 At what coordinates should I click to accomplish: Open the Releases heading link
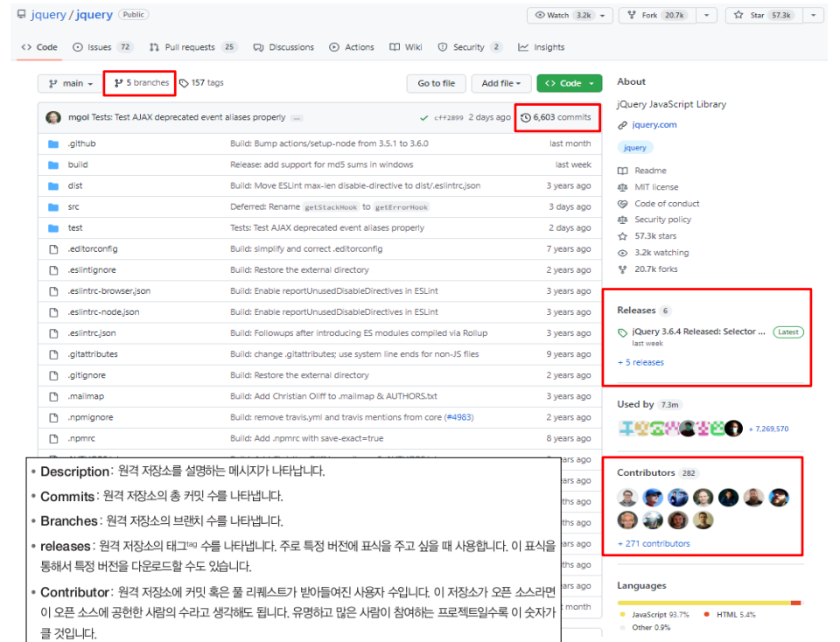(x=643, y=311)
